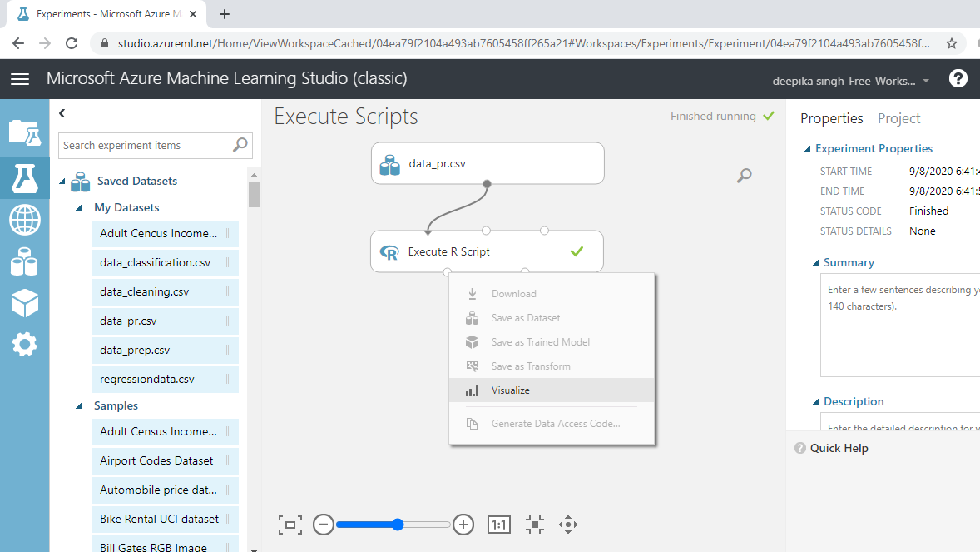
Task: Open the hamburger navigation menu
Action: (x=20, y=79)
